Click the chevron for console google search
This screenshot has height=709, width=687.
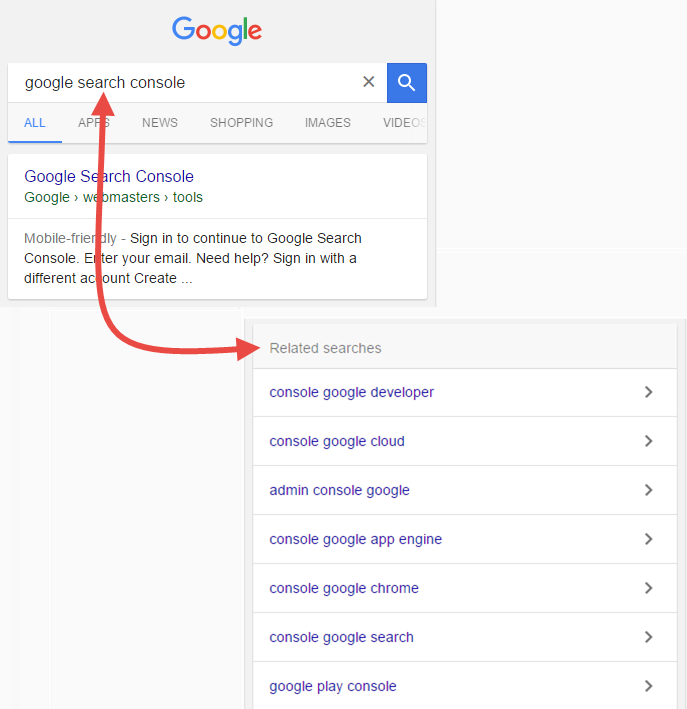(x=649, y=637)
